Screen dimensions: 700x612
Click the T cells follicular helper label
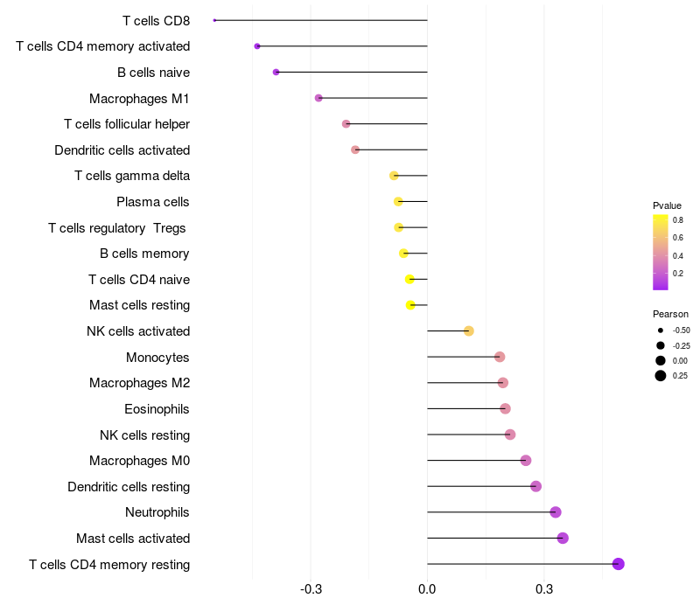pyautogui.click(x=127, y=124)
